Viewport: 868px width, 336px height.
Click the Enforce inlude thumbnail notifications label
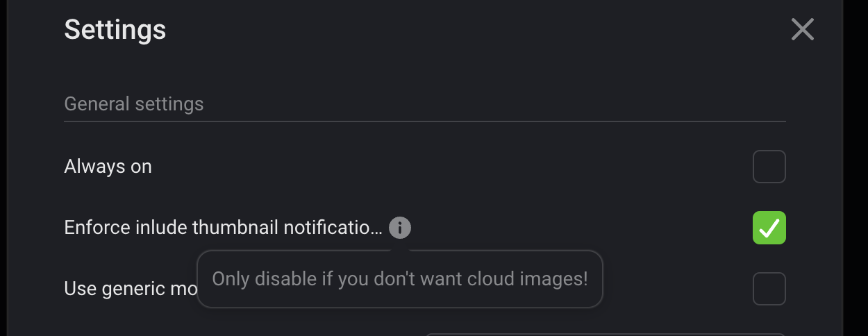point(222,228)
